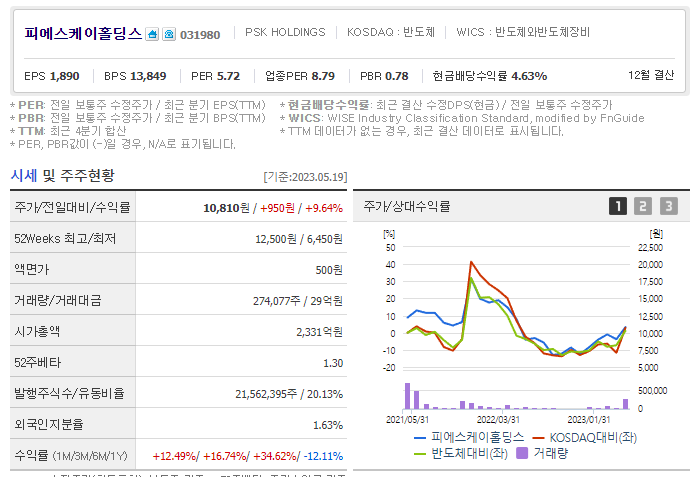700x477 pixels.
Task: Click the 2023/01/31 x-axis date label
Action: click(x=588, y=420)
